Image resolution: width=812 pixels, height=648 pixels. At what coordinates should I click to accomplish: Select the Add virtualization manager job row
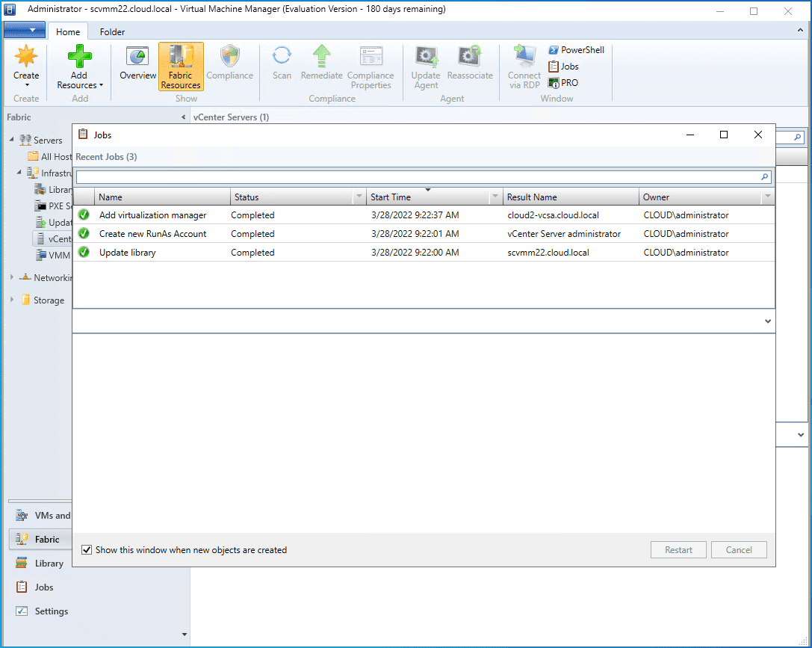coord(424,215)
